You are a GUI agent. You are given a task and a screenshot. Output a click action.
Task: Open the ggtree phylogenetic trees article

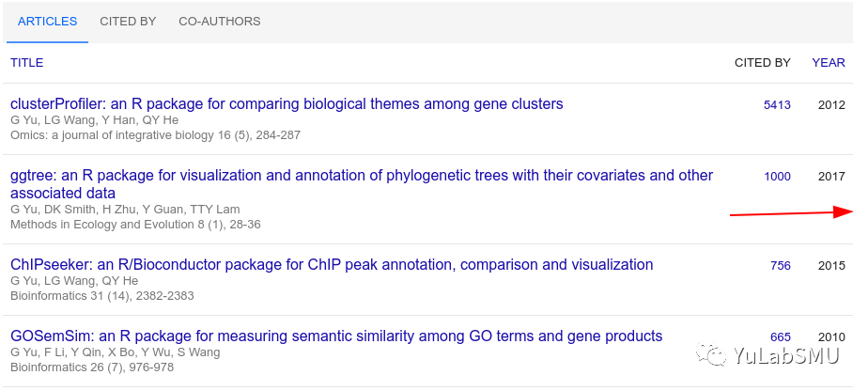[x=362, y=184]
